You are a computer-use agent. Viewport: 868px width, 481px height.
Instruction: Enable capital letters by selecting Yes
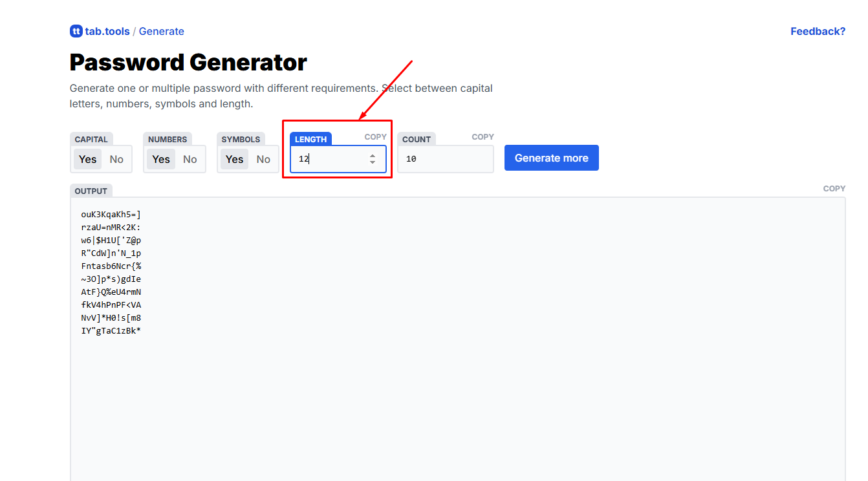click(x=87, y=159)
